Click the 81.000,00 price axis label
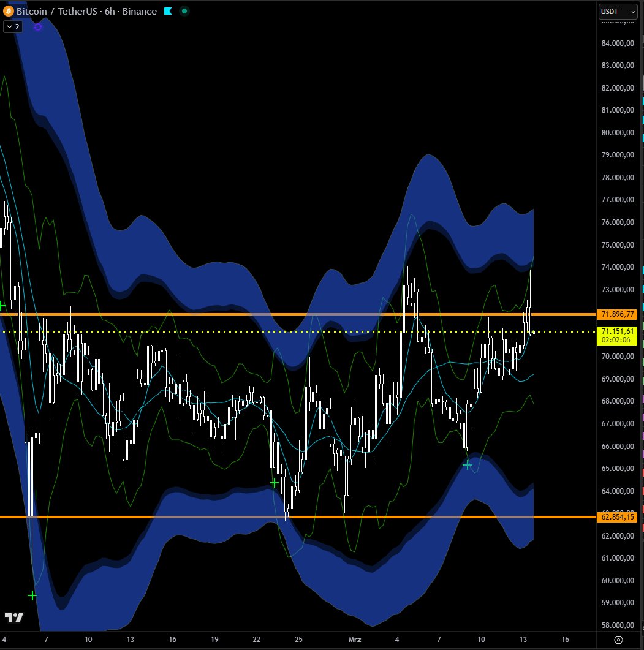The image size is (644, 650). tap(618, 110)
